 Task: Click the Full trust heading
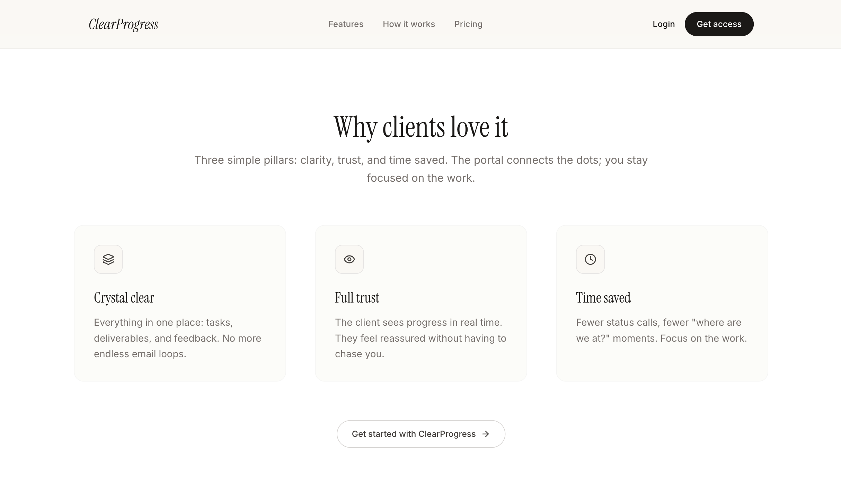(x=357, y=297)
